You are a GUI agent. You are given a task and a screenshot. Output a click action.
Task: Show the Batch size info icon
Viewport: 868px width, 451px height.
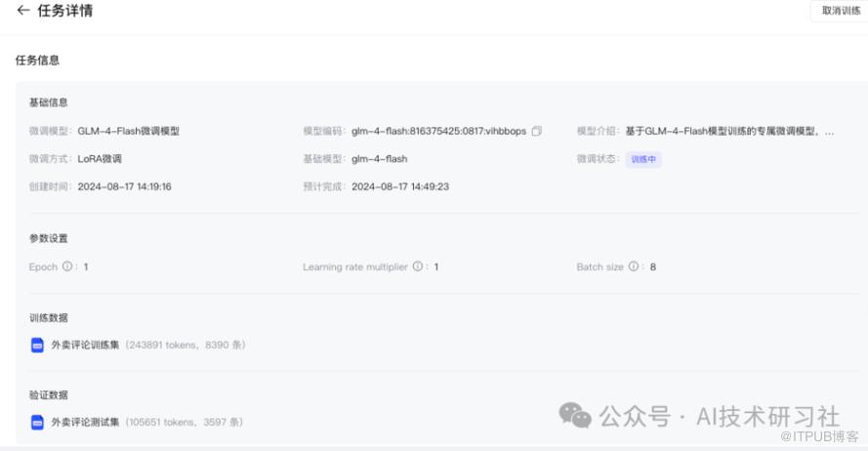click(x=634, y=266)
